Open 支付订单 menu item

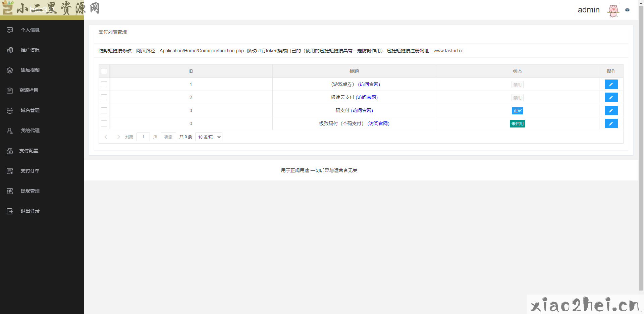tap(42, 171)
